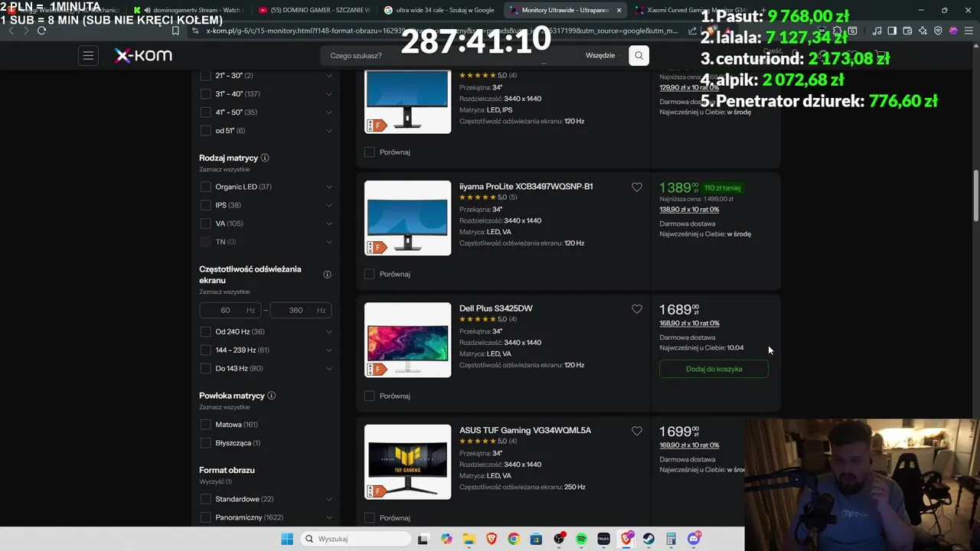Expand the Od 240 Hz filter chevron
This screenshot has width=980, height=551.
[x=329, y=331]
